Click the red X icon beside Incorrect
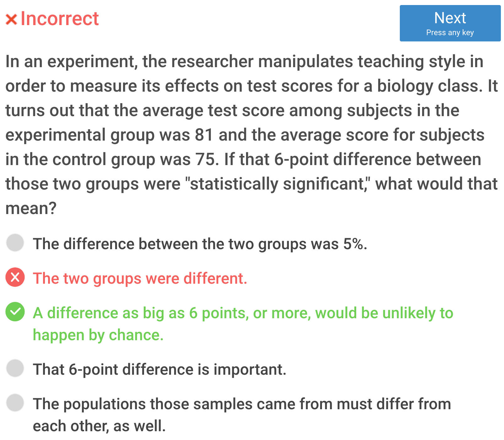 click(x=11, y=19)
